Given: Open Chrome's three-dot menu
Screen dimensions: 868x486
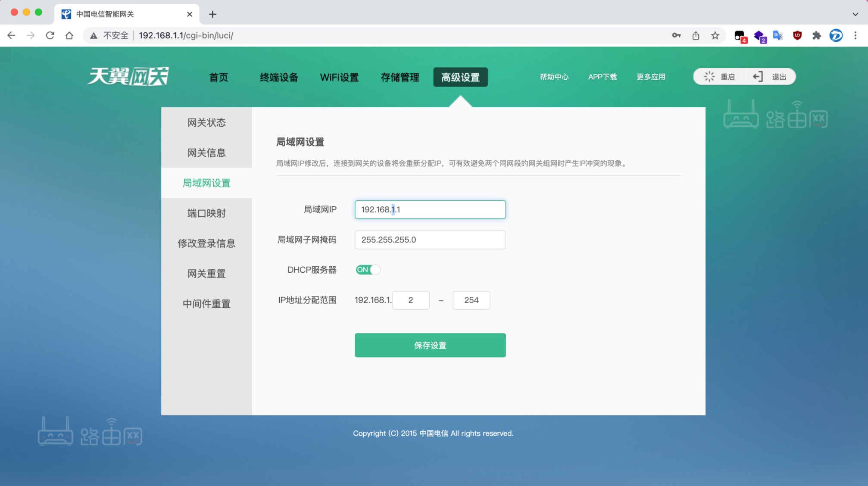Looking at the screenshot, I should point(856,35).
